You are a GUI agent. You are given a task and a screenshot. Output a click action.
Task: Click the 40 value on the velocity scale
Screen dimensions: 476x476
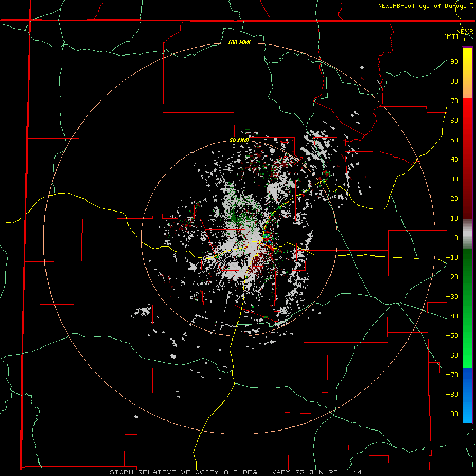point(454,159)
